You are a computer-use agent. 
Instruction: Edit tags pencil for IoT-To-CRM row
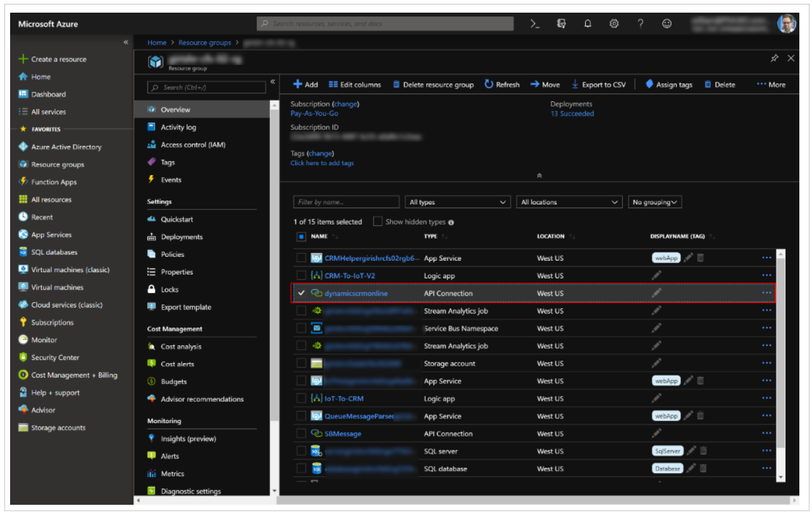(x=656, y=399)
